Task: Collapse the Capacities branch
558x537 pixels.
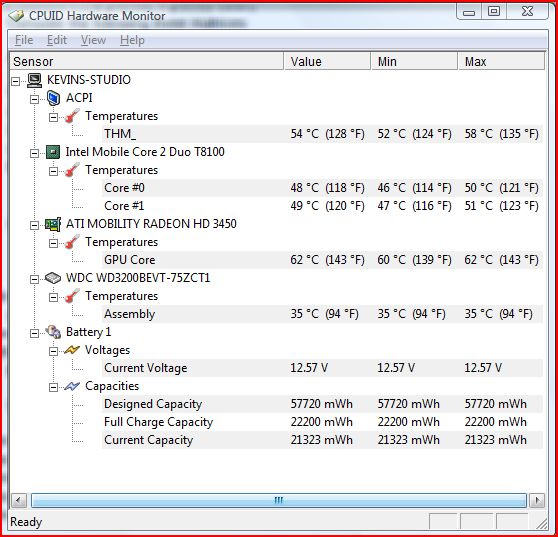Action: click(53, 388)
